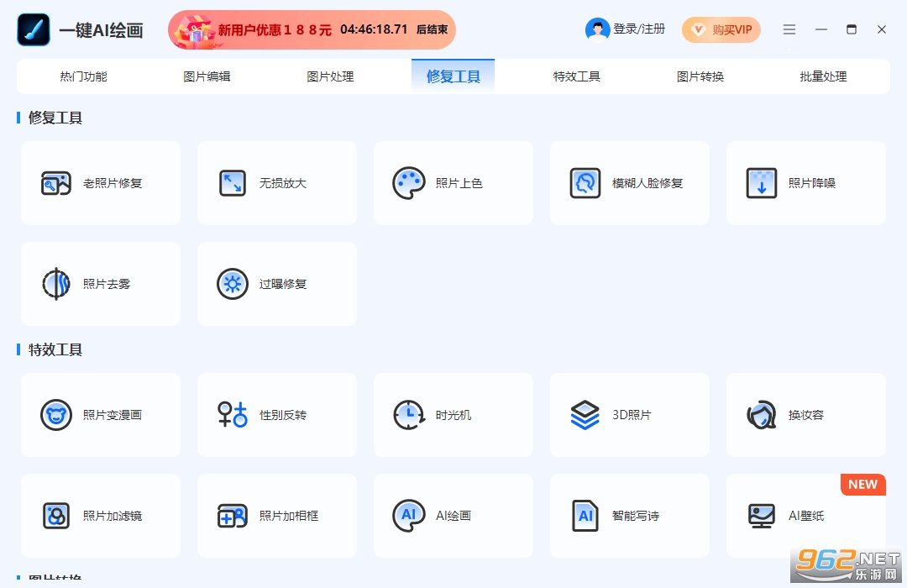
Task: Open the AI壁纸 monitor icon
Action: pyautogui.click(x=762, y=516)
